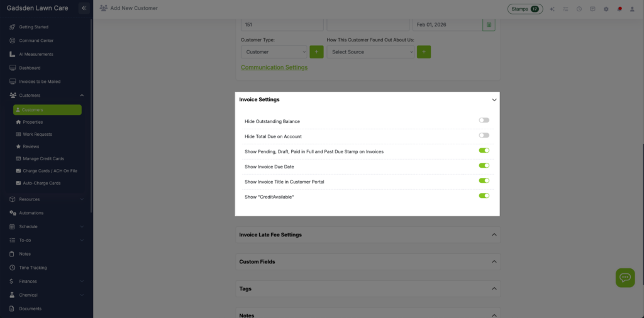Click the Stamps 17 button
This screenshot has width=644, height=318.
525,9
